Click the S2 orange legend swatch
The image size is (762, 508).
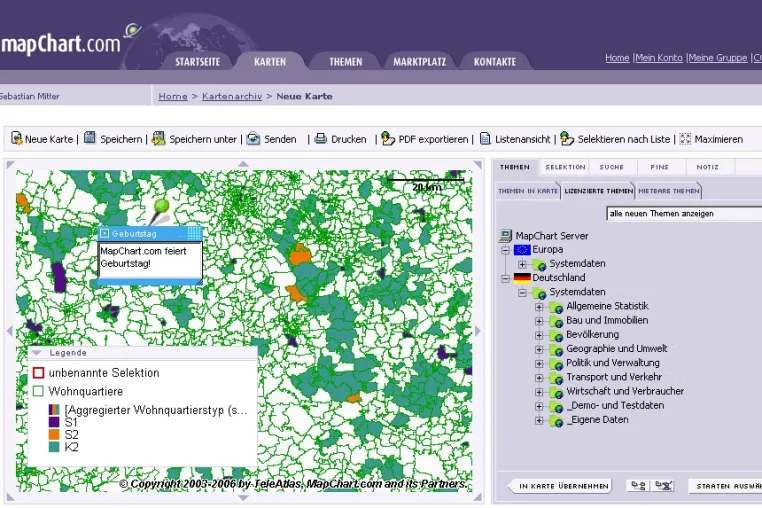(54, 434)
